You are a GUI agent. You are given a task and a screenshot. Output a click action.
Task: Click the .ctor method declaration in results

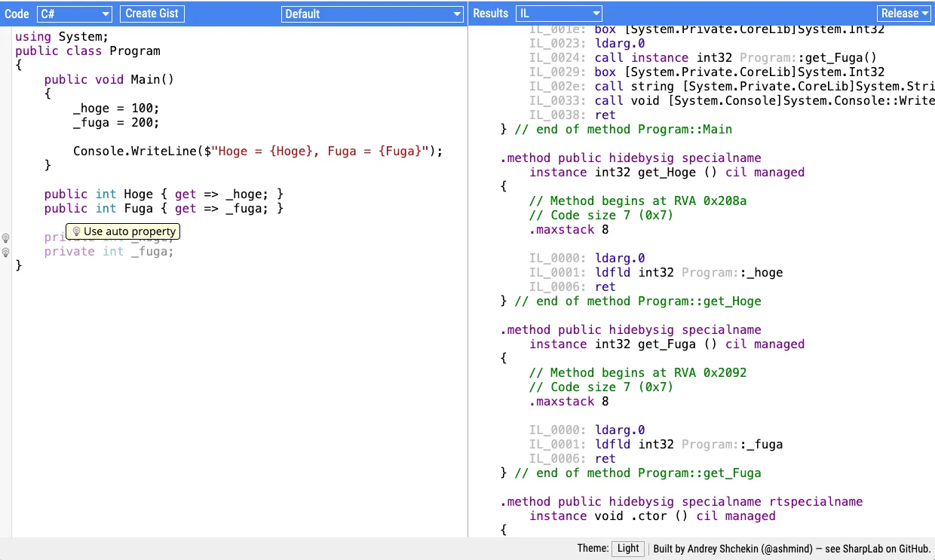tap(651, 516)
